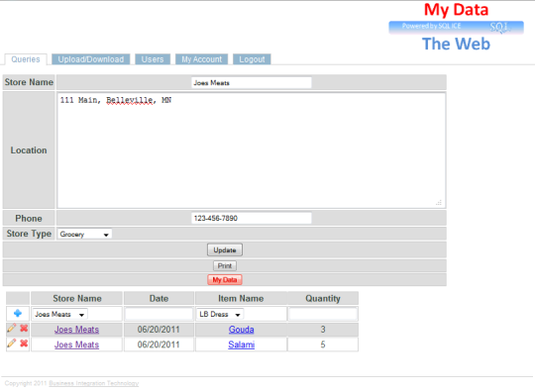Open the Joes Meats link in Gouda row
535x392 pixels.
(x=76, y=330)
